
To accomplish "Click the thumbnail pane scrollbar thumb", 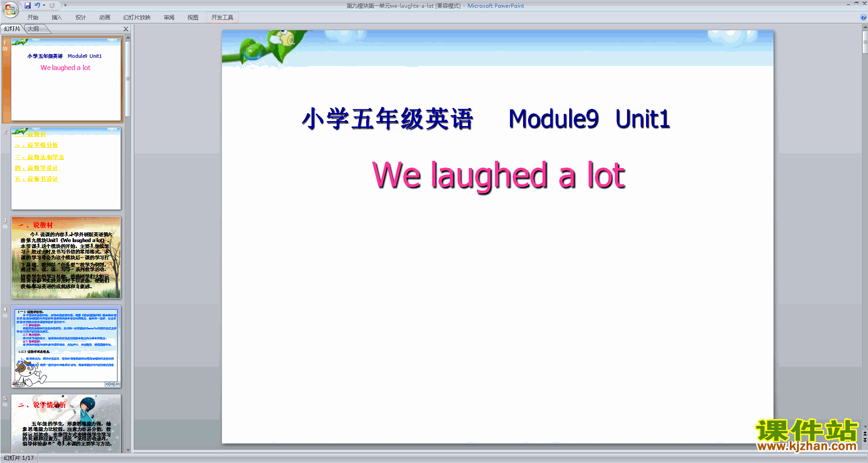I will (128, 79).
